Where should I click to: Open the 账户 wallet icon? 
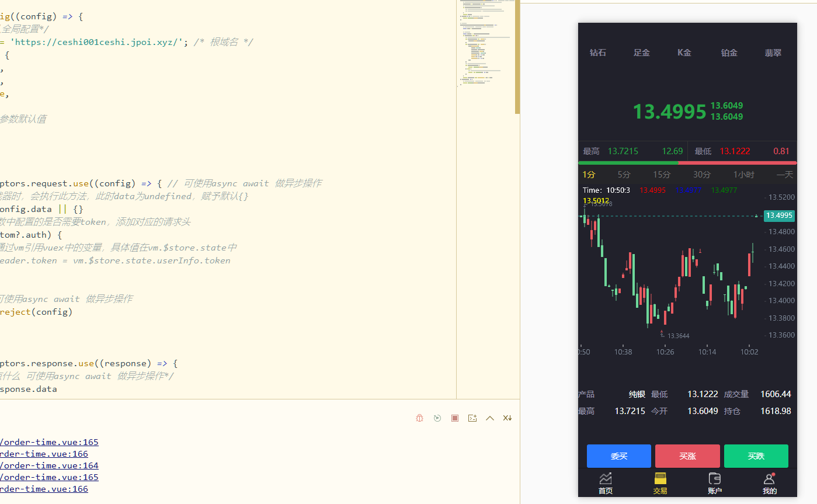[714, 479]
